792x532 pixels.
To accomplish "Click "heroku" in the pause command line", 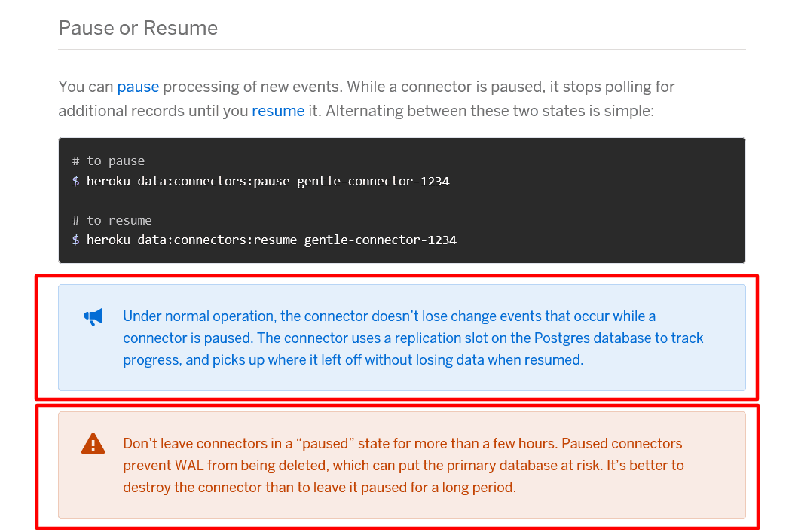I will point(109,181).
